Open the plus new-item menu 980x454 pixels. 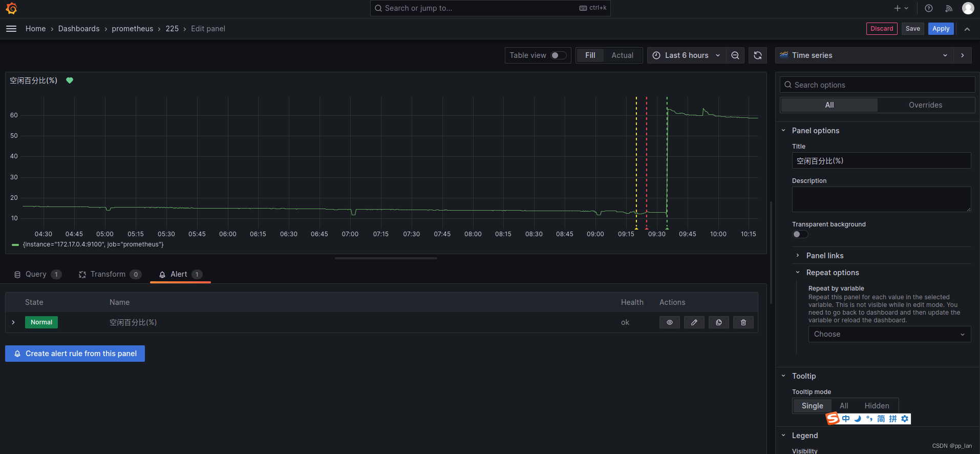click(x=901, y=8)
